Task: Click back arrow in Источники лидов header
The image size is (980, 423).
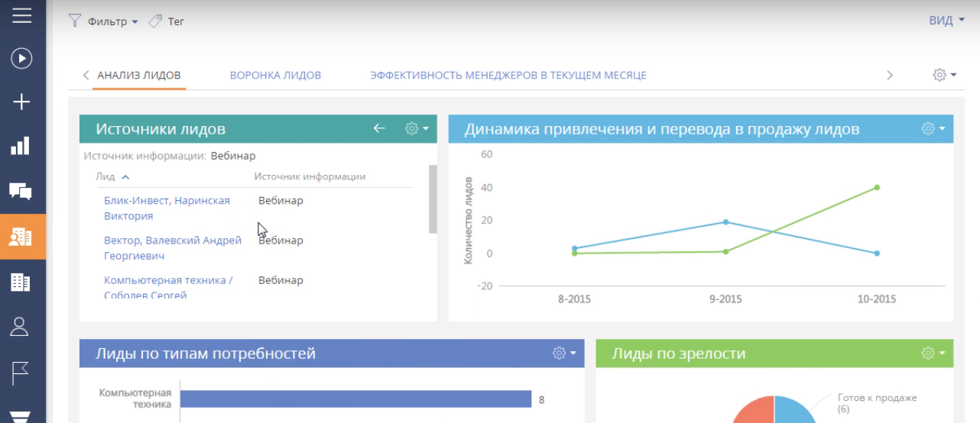Action: click(379, 128)
